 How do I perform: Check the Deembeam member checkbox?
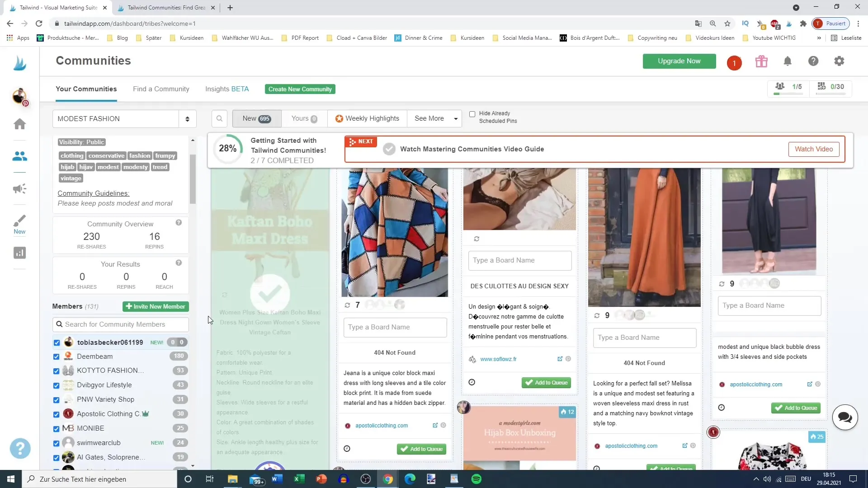(x=56, y=357)
